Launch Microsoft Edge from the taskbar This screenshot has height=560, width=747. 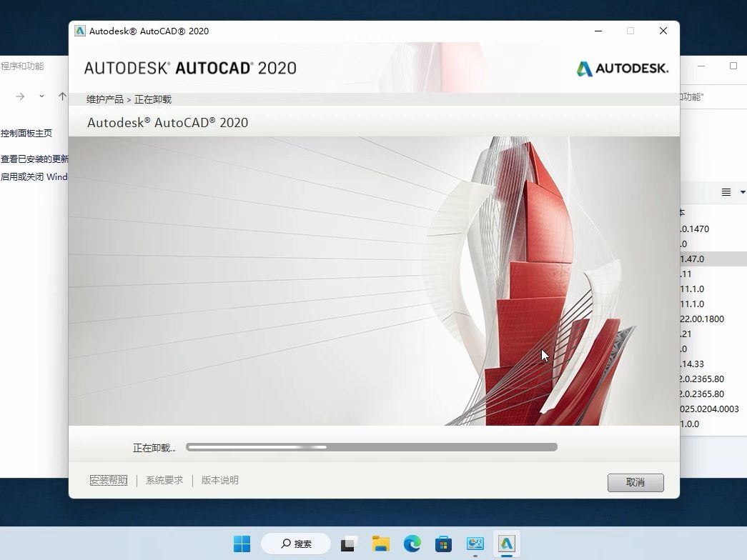click(x=412, y=544)
